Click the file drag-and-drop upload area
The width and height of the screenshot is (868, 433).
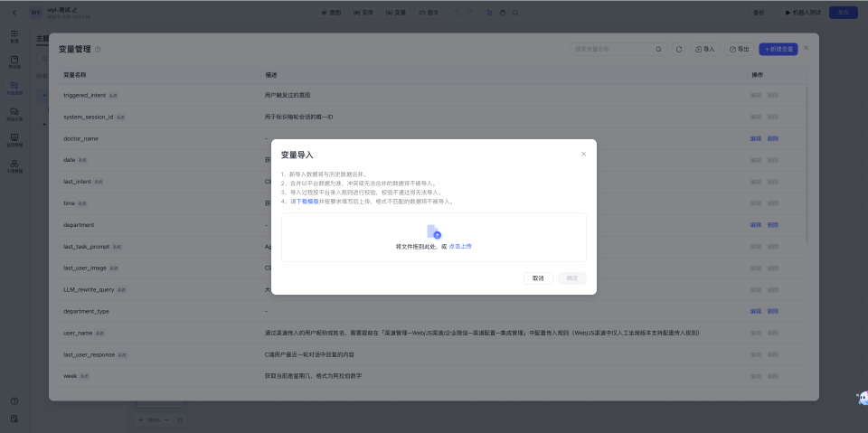[x=434, y=238]
